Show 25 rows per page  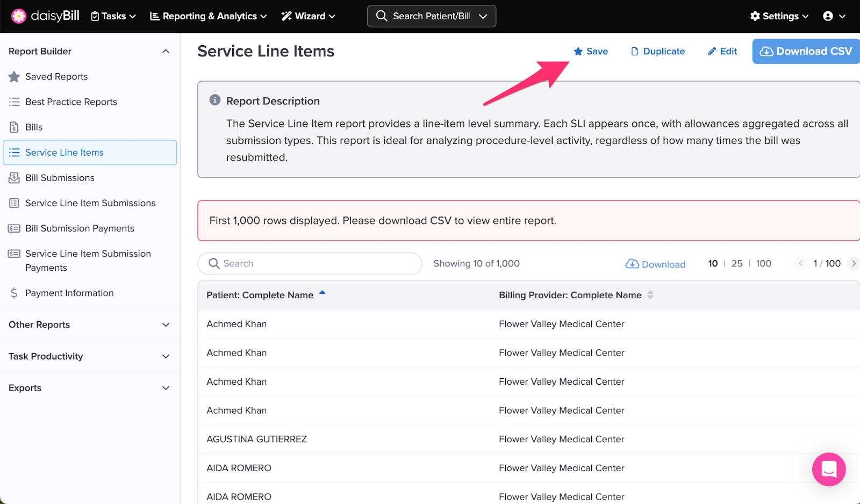737,263
